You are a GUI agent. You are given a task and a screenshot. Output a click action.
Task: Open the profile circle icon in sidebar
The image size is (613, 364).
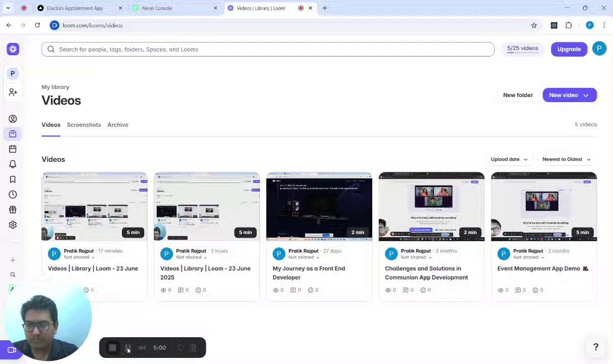pyautogui.click(x=13, y=119)
